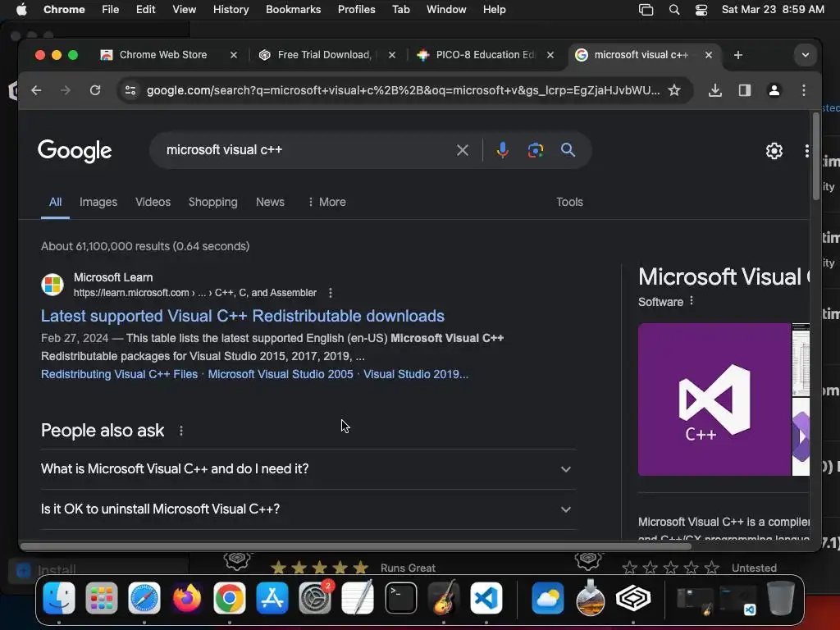Image resolution: width=840 pixels, height=630 pixels.
Task: Open Terminal from the Dock
Action: tap(400, 598)
